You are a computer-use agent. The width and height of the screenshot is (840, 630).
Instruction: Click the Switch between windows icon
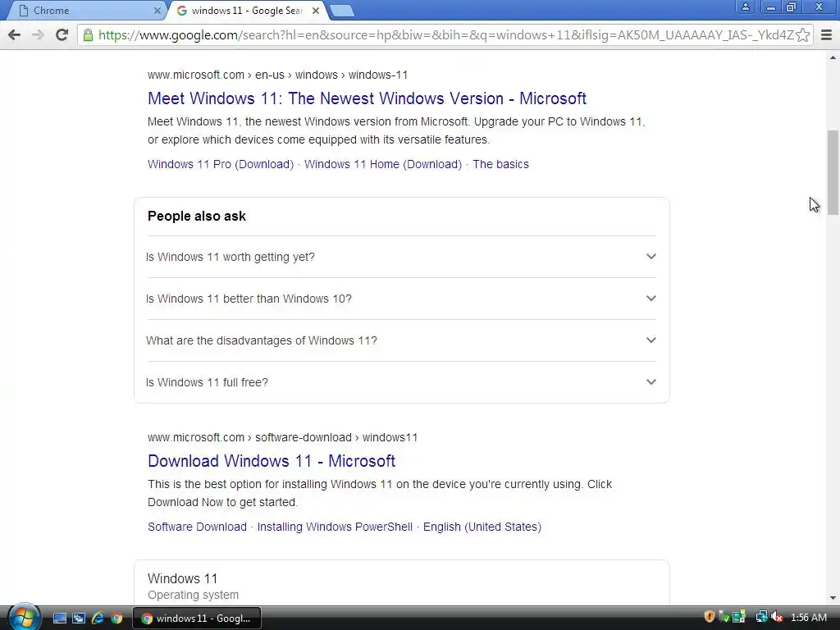(x=79, y=619)
